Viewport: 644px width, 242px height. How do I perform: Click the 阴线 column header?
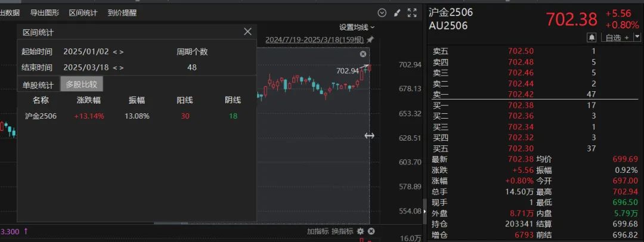pyautogui.click(x=233, y=100)
